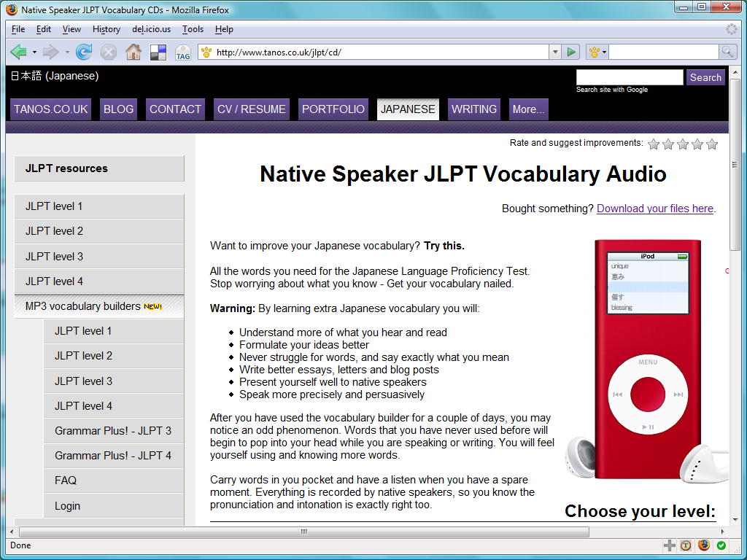Image resolution: width=747 pixels, height=560 pixels.
Task: Focus the Search site with Google field
Action: 630,77
